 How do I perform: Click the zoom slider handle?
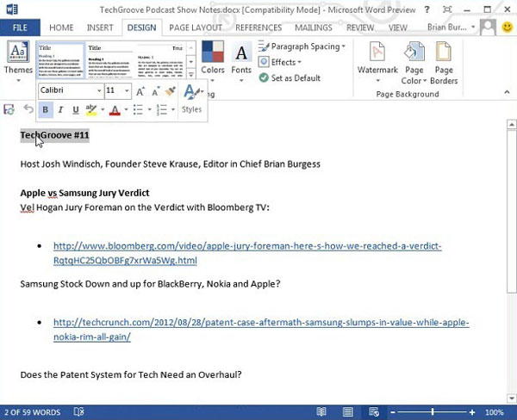(x=433, y=411)
